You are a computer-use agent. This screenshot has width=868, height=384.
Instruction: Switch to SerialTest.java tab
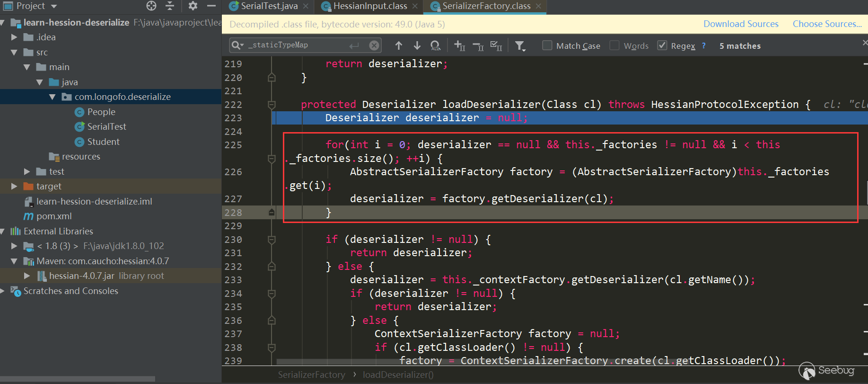tap(269, 6)
